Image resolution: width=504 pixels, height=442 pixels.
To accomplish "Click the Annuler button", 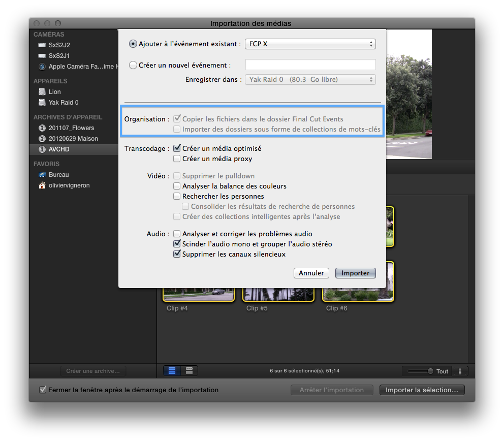I will [x=311, y=273].
